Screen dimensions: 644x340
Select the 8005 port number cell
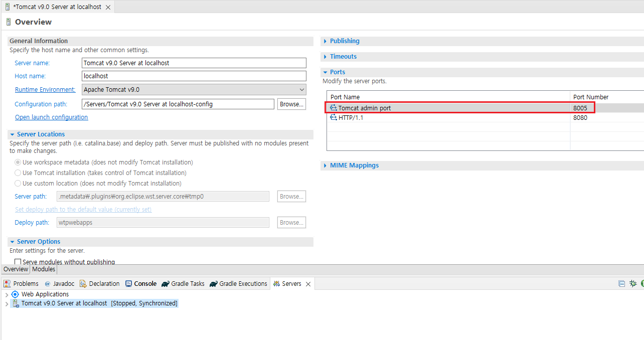pyautogui.click(x=580, y=108)
